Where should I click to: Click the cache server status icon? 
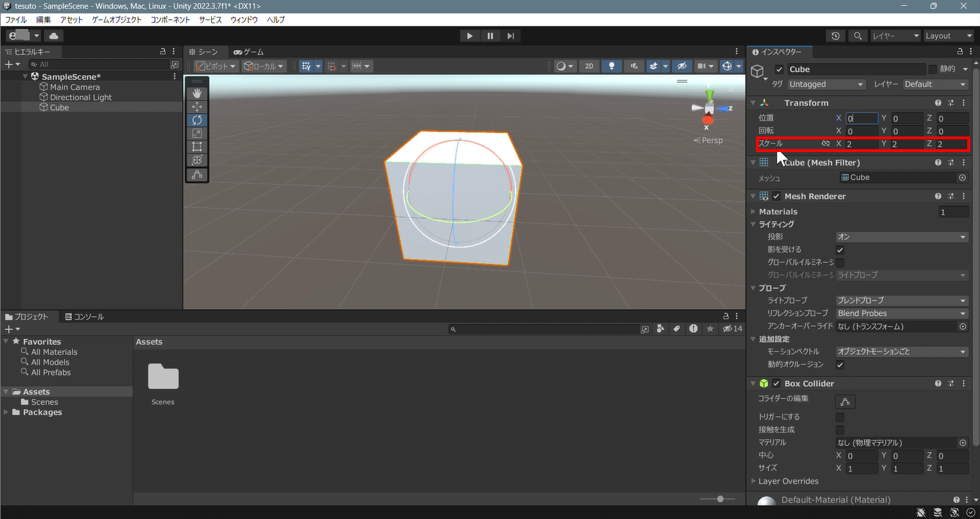(938, 513)
